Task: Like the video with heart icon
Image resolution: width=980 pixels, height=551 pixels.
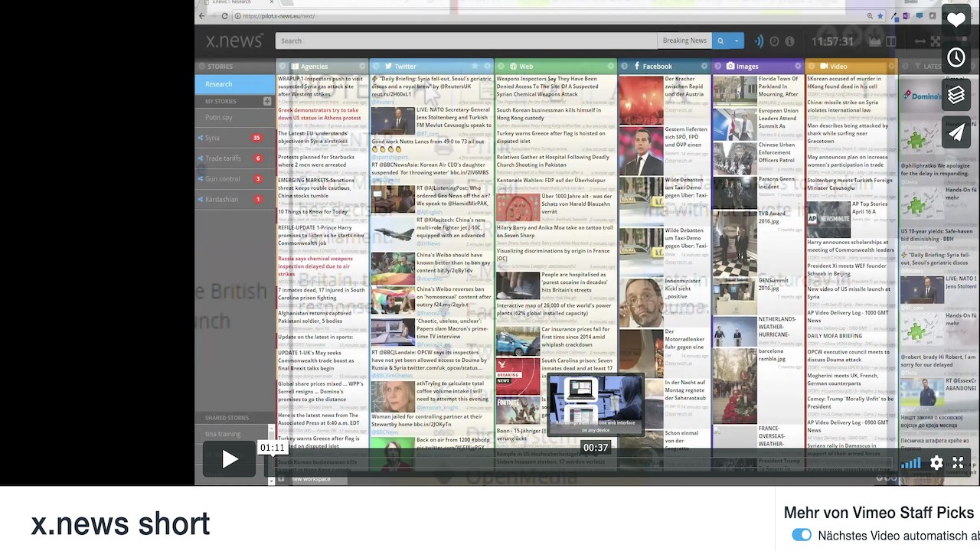Action: click(x=956, y=19)
